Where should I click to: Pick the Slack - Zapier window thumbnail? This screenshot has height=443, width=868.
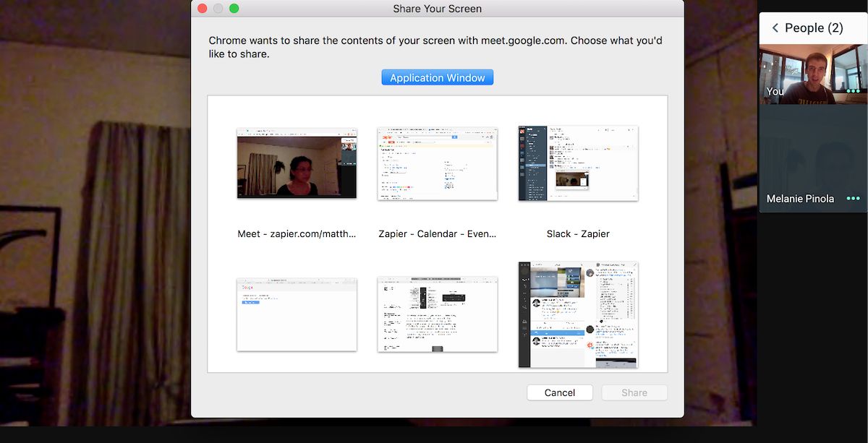[x=578, y=163]
